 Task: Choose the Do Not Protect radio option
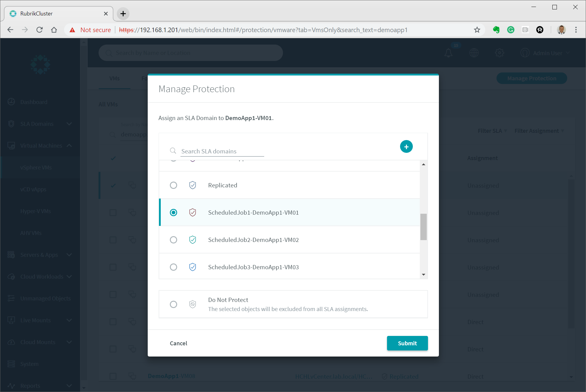[173, 304]
